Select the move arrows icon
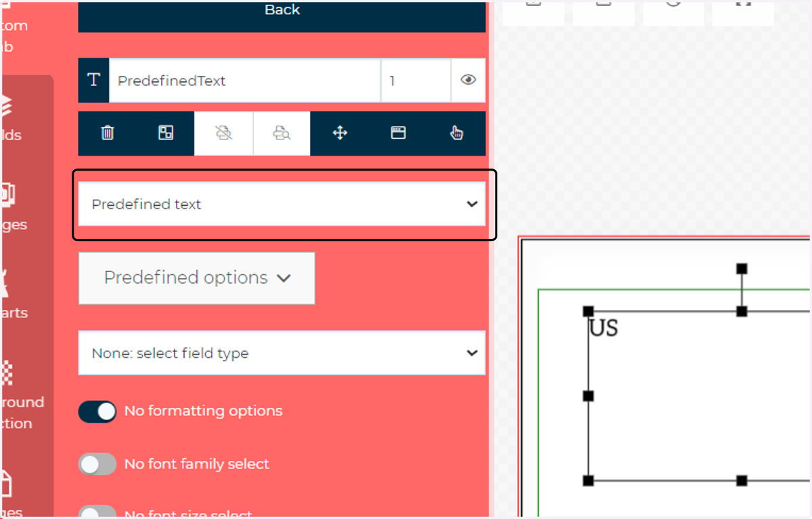Image resolution: width=812 pixels, height=519 pixels. (x=340, y=133)
